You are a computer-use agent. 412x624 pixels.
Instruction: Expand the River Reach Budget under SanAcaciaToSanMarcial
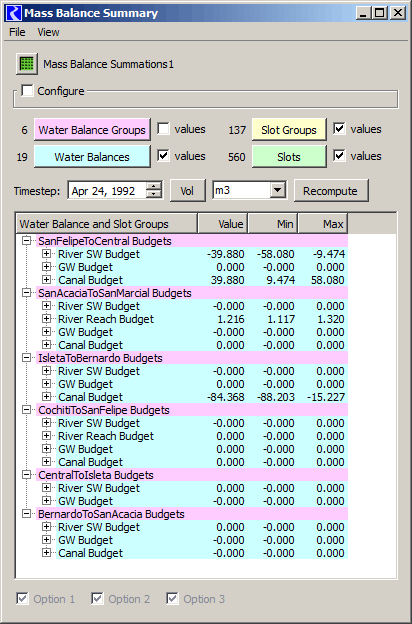47,319
